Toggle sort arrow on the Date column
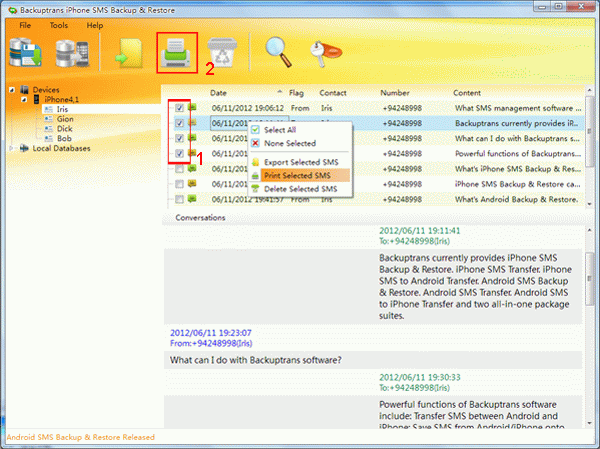 280,92
